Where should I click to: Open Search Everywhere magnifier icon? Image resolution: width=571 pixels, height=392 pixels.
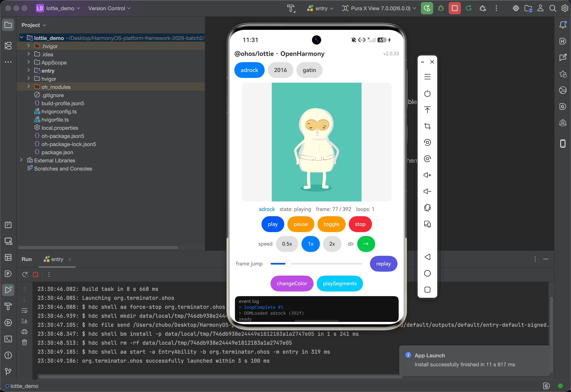pyautogui.click(x=553, y=8)
